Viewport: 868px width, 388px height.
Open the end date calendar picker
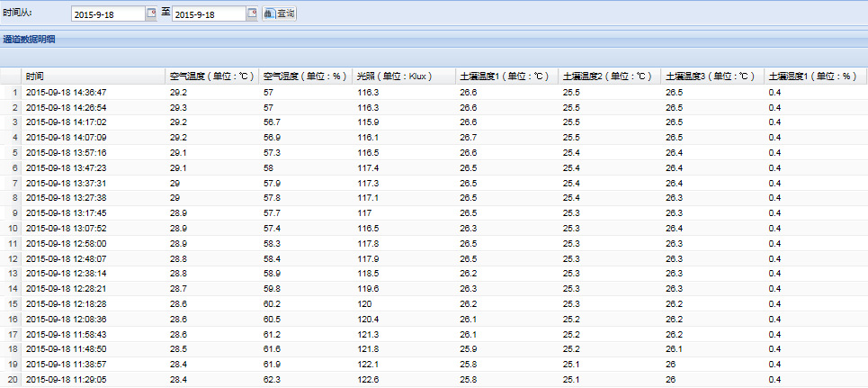tap(252, 14)
